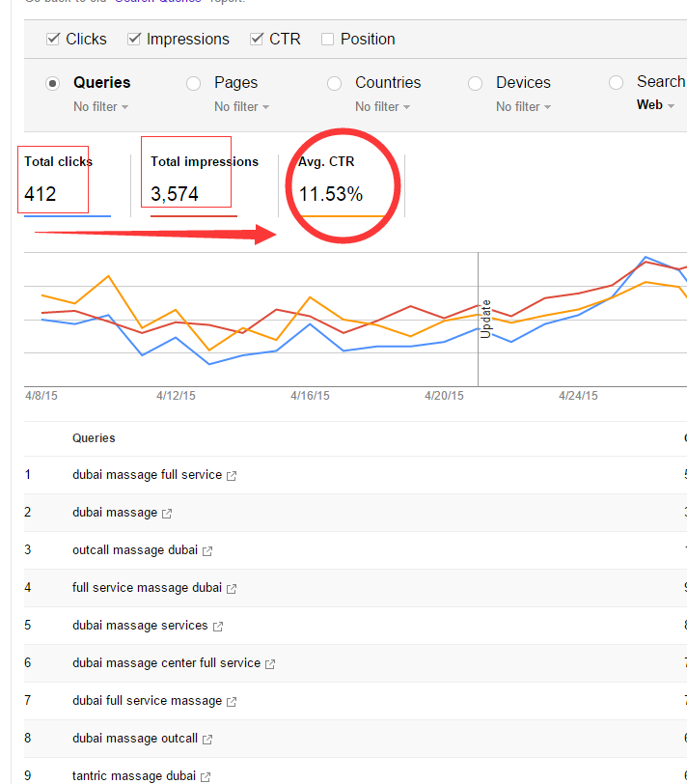
Task: Open external link icon for 'dubai full service massage'
Action: pyautogui.click(x=232, y=702)
